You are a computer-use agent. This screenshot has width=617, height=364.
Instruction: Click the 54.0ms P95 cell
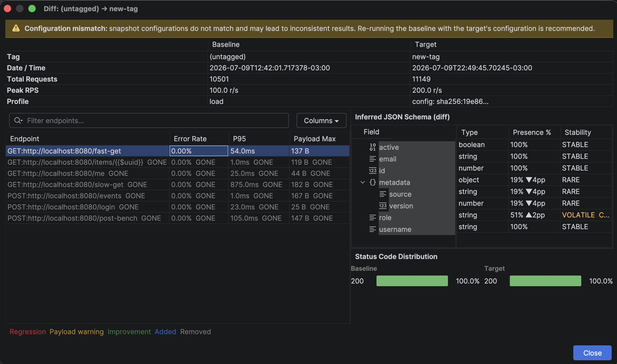tap(259, 151)
